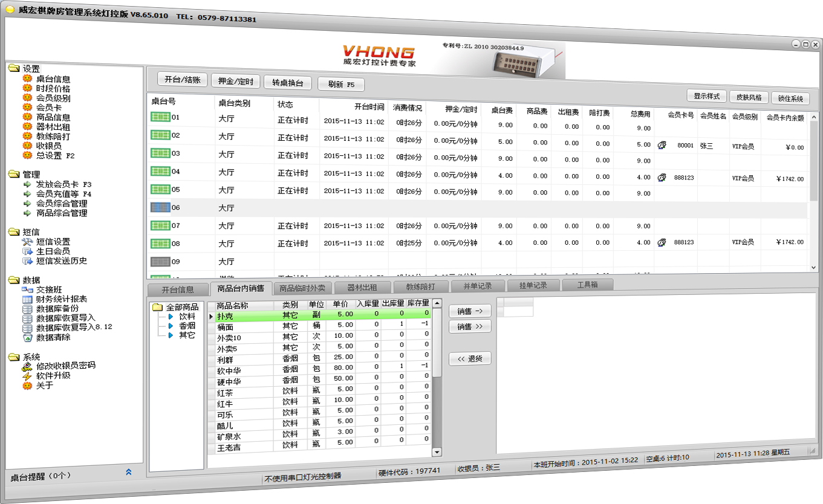The image size is (823, 504).
Task: Switch to 并单记录 tab
Action: click(478, 286)
